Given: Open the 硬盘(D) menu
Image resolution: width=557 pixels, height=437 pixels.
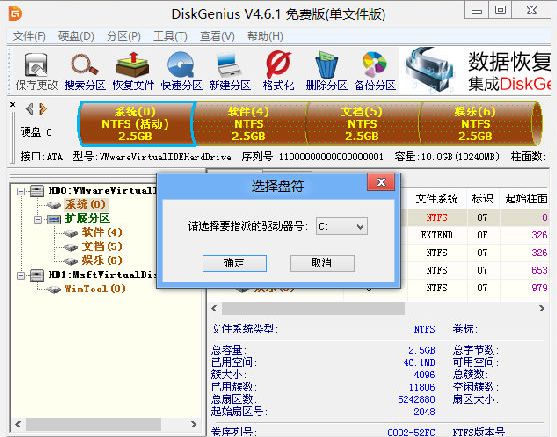Looking at the screenshot, I should (76, 36).
